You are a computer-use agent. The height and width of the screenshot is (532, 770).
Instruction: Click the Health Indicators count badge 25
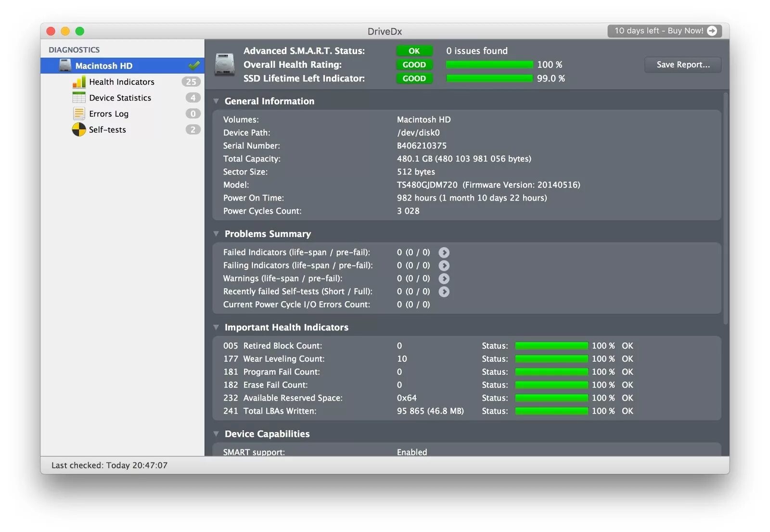click(191, 82)
